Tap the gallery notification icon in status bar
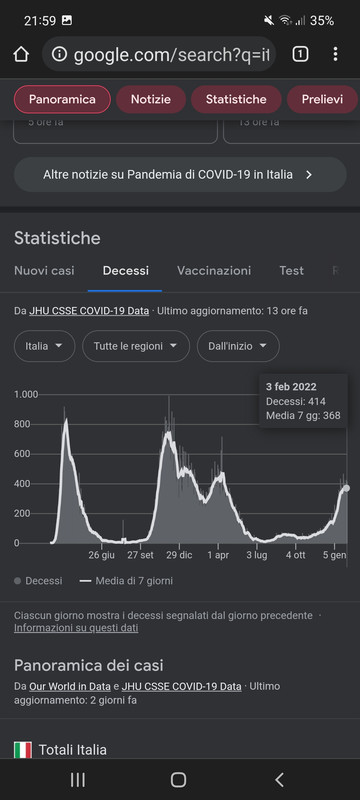Screen dimensions: 360x800 (66, 20)
